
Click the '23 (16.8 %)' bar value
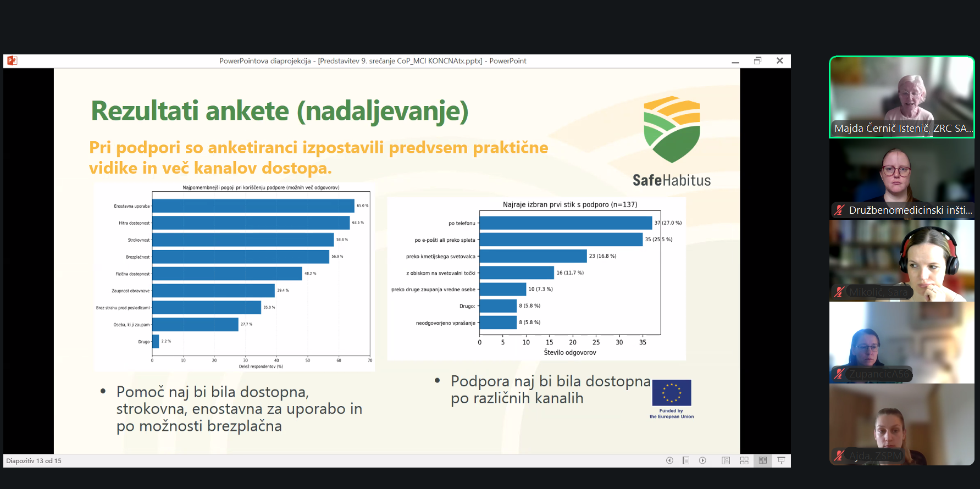(x=602, y=256)
